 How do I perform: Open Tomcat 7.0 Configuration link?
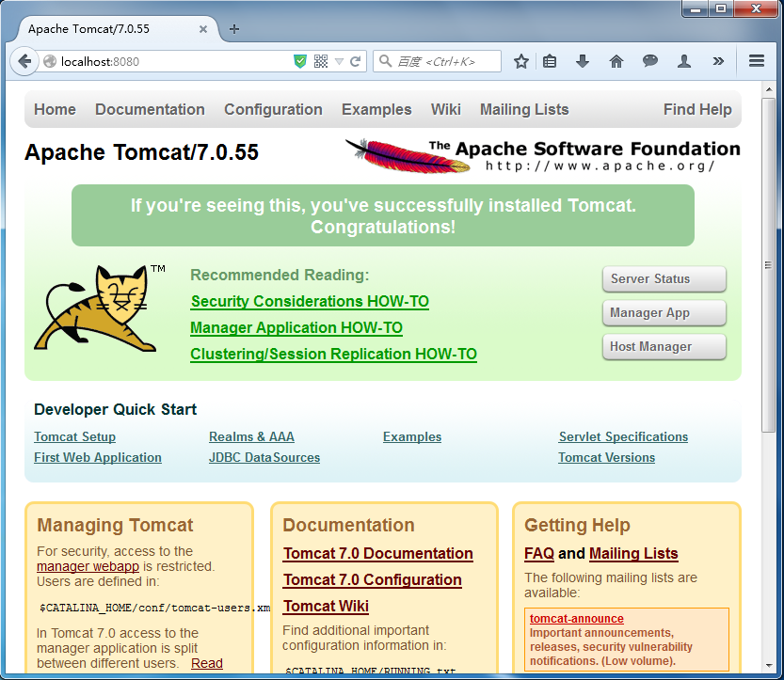click(x=373, y=580)
